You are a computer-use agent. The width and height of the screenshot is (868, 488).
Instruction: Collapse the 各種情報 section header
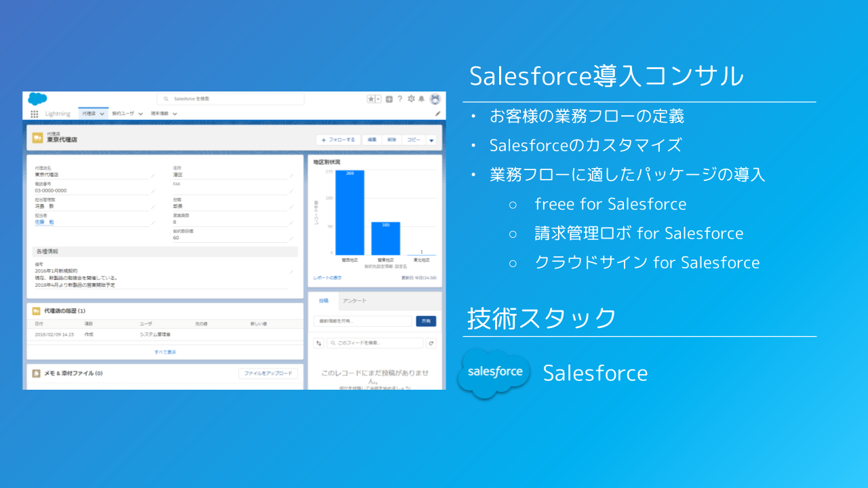click(165, 251)
